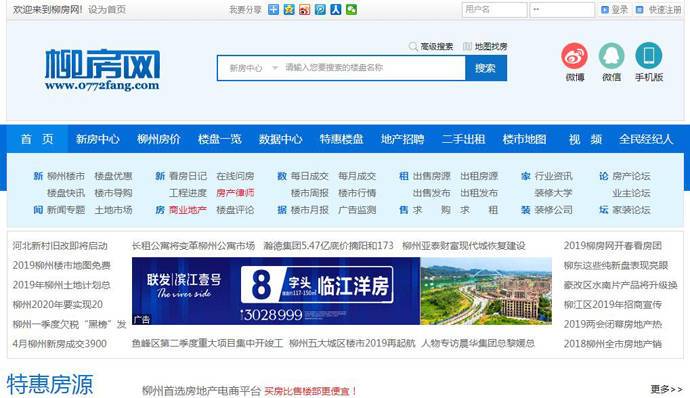Viewport: 690px width, 398px height.
Task: Open the 楼盘一览 nav tab
Action: [220, 139]
